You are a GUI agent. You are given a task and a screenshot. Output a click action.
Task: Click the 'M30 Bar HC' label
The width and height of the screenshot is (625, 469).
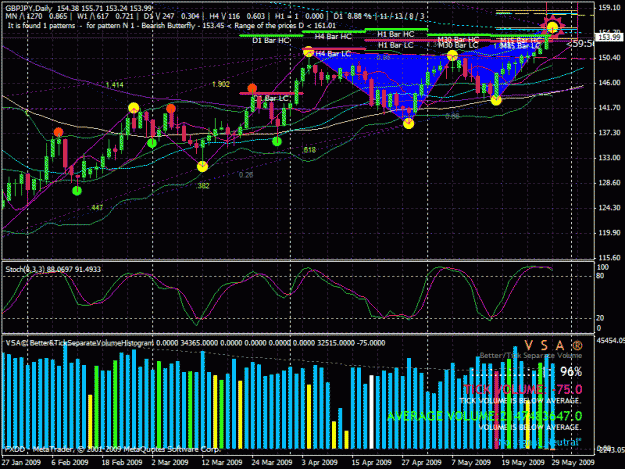pos(458,39)
